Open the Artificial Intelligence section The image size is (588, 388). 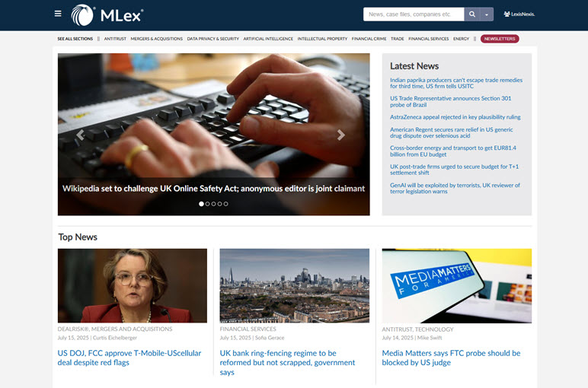pyautogui.click(x=268, y=39)
